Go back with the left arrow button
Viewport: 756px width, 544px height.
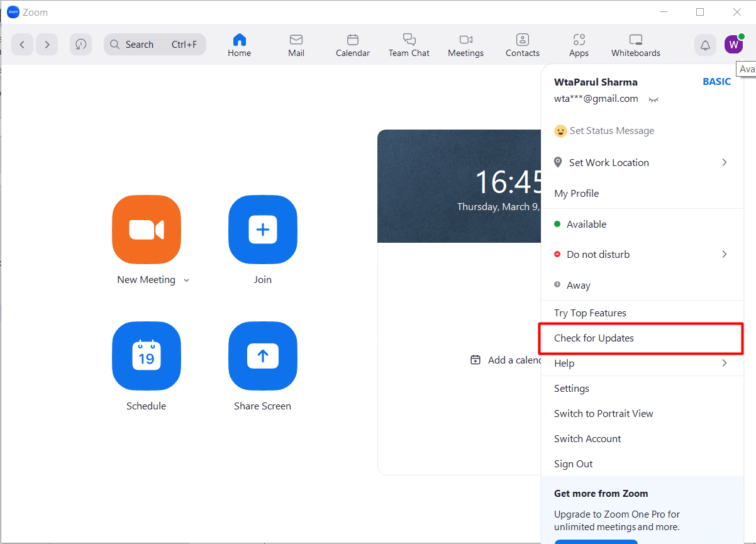(x=22, y=45)
